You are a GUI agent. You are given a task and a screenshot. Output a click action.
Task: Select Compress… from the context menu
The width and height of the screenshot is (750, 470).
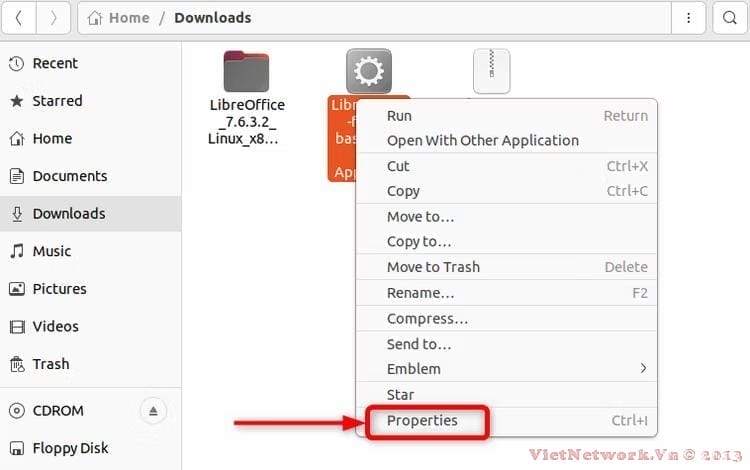427,319
